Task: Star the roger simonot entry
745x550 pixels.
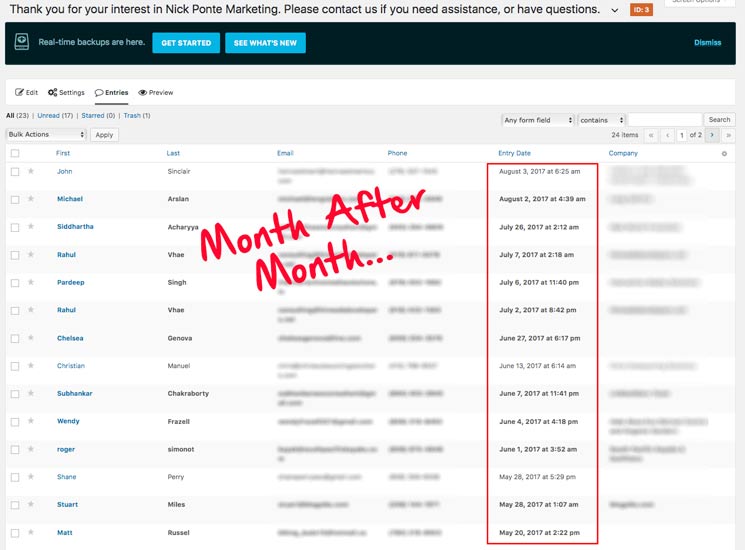Action: pos(31,449)
